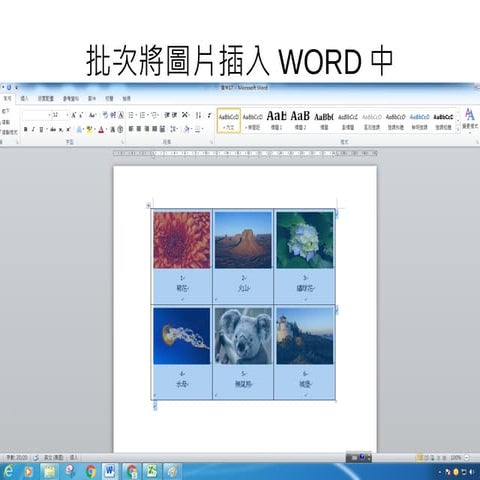480x480 pixels.
Task: Decrease font size with Shrink Font
Action: pos(81,115)
